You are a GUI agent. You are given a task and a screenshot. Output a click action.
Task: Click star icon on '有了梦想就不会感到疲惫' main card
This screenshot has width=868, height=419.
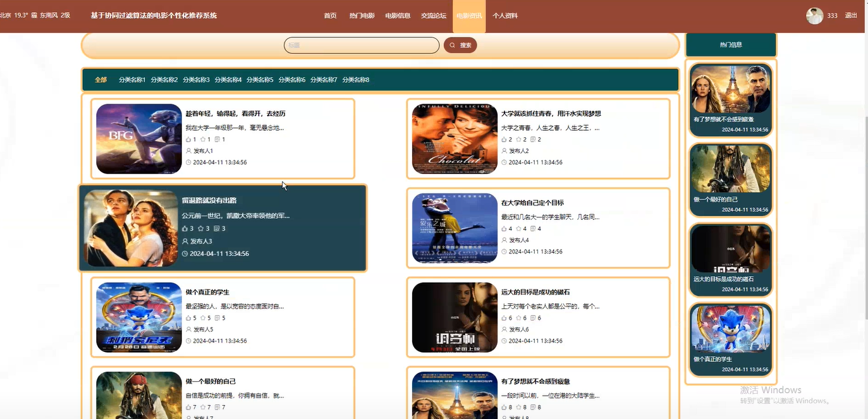[518, 407]
